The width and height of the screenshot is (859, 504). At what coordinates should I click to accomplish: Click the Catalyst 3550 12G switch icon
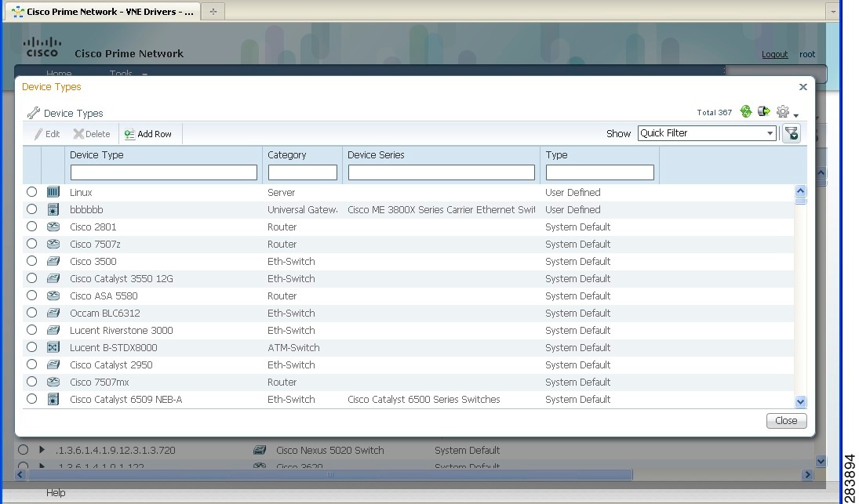53,278
